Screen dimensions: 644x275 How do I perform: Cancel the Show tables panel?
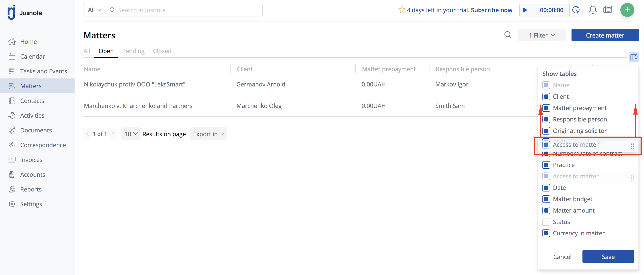tap(562, 257)
